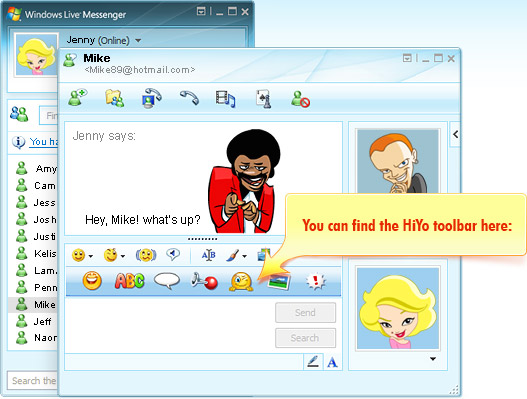Open HiYo laughing emoticon icon
527x399 pixels.
92,281
